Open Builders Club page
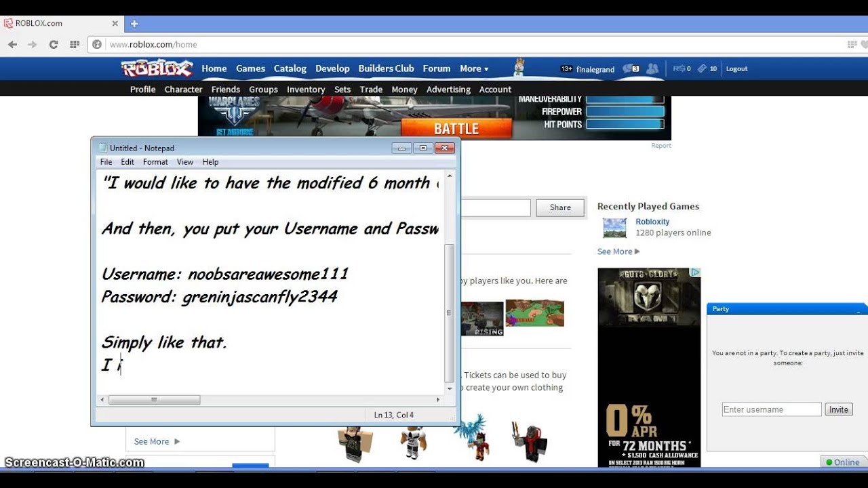868x488 pixels. click(386, 68)
